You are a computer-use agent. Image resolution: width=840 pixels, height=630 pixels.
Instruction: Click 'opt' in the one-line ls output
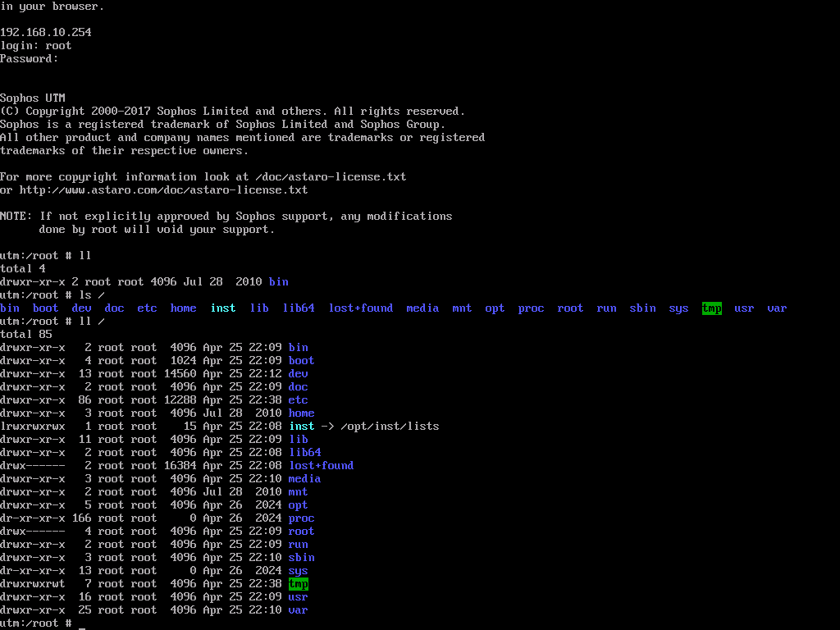coord(495,308)
